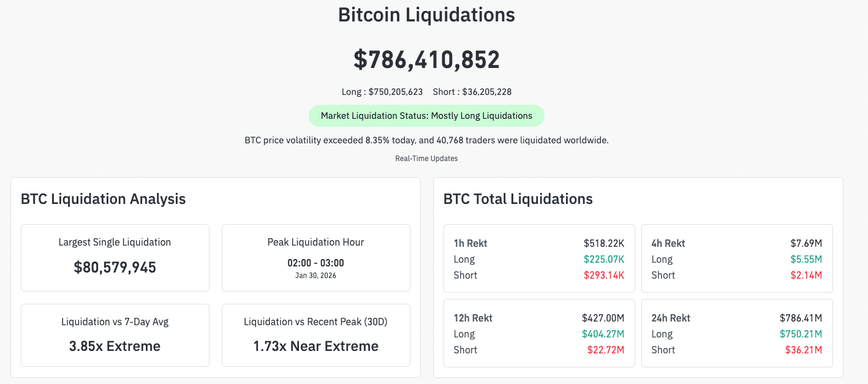The width and height of the screenshot is (868, 384).
Task: Open the Market Liquidation Status badge
Action: 426,115
